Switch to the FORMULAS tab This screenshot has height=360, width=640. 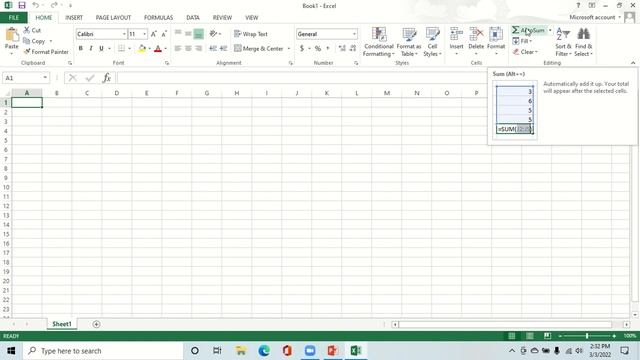pyautogui.click(x=158, y=18)
